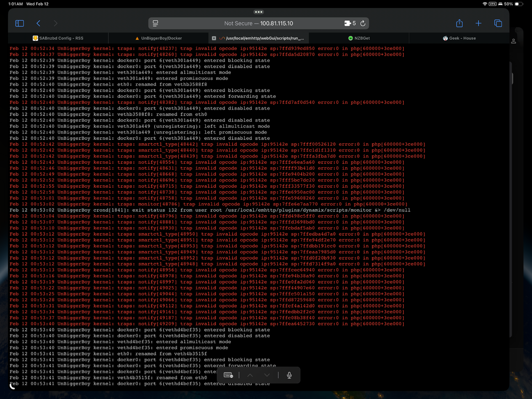Select eth0 renamed from veth4b3515f line

coord(108,354)
